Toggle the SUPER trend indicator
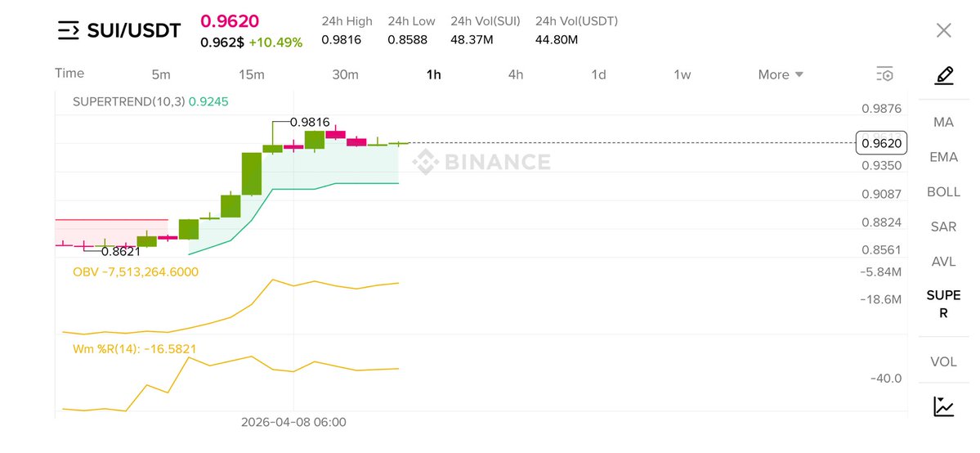This screenshot has width=980, height=453. tap(944, 304)
